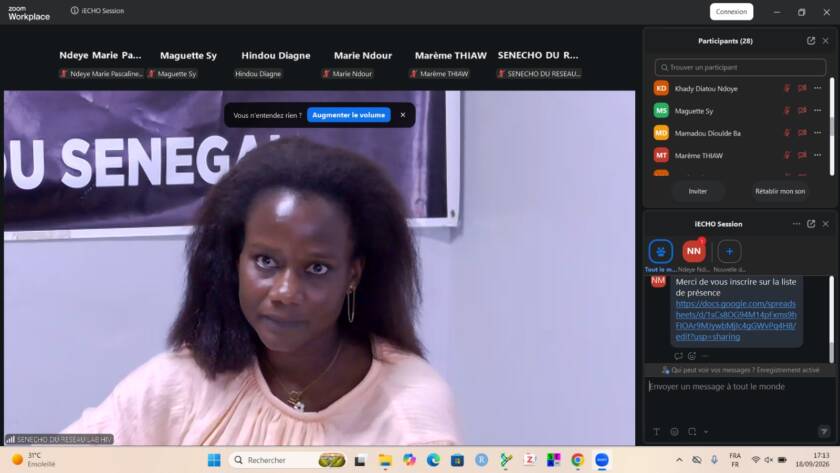Focus the 'Trouver un participant' search field
Image resolution: width=840 pixels, height=473 pixels.
tap(740, 67)
